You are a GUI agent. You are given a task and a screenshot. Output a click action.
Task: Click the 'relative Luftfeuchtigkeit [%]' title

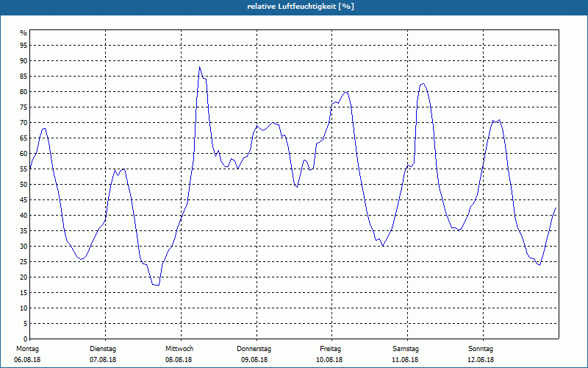[301, 7]
